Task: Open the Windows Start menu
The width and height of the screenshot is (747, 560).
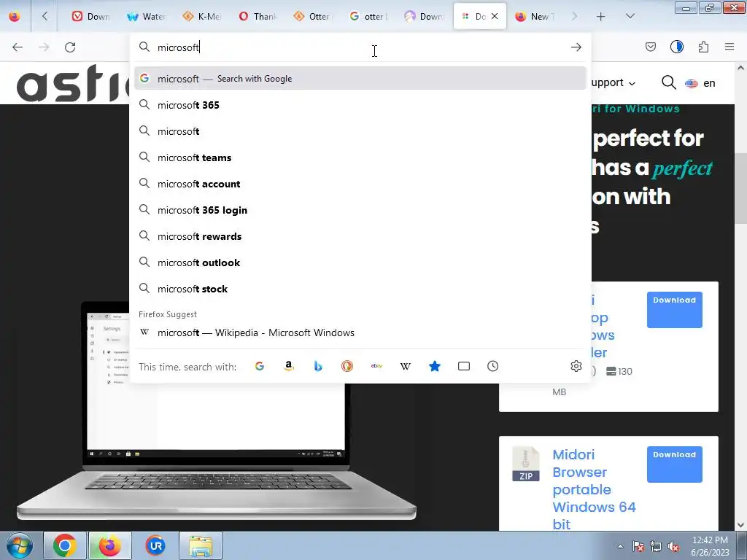Action: click(x=20, y=545)
